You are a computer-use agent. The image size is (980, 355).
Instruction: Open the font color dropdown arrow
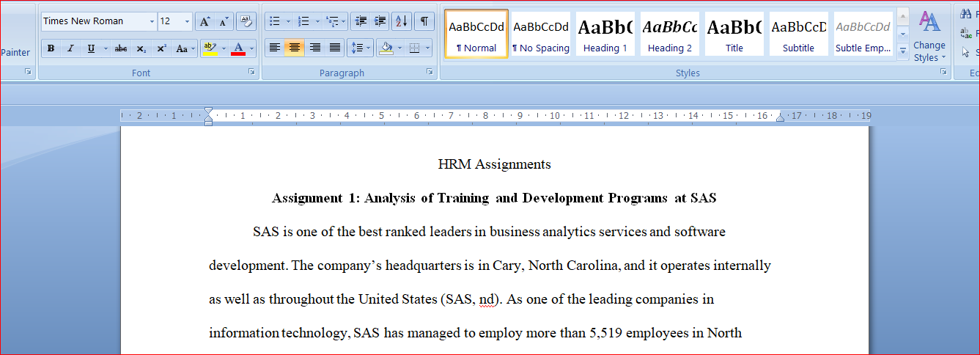point(251,48)
